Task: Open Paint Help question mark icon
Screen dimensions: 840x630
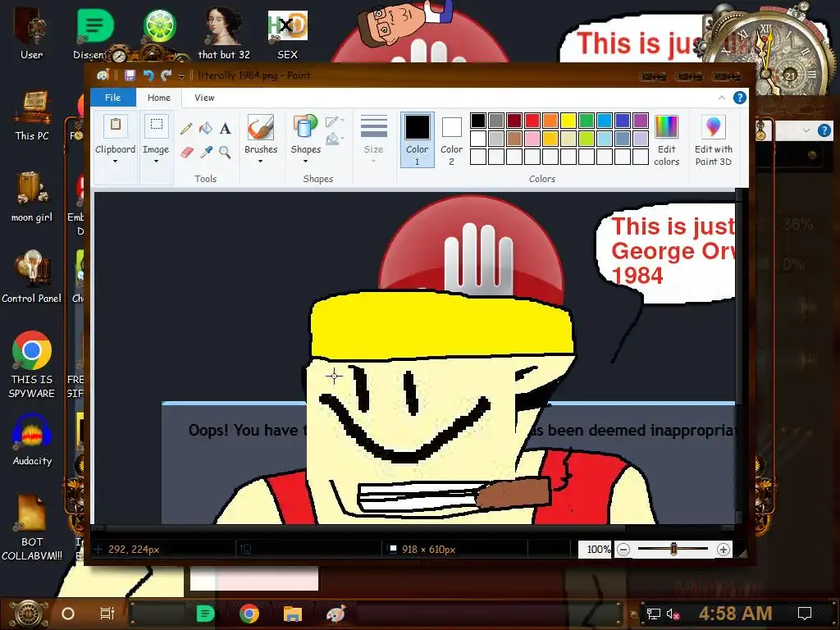Action: click(740, 98)
